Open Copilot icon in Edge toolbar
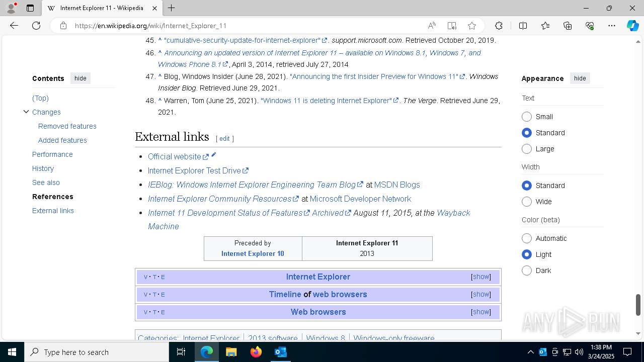This screenshot has width=644, height=362. 632,26
